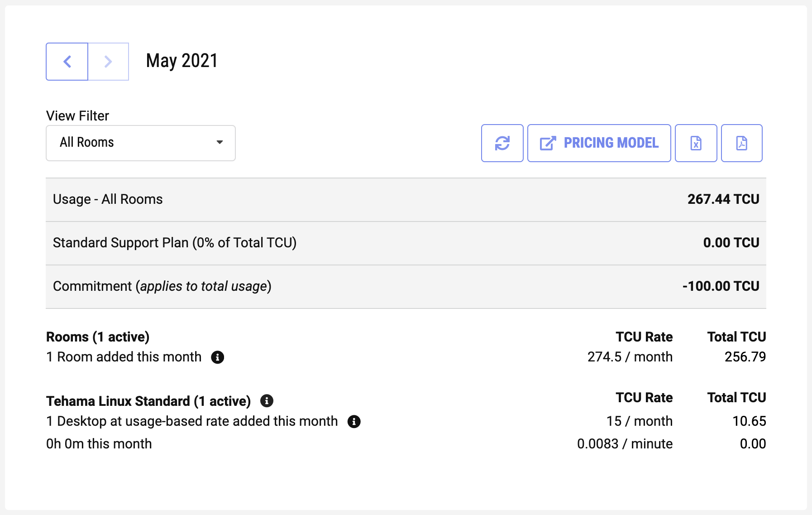Expand the View Filter dropdown arrow
Screen dimensions: 812x515
pyautogui.click(x=220, y=143)
